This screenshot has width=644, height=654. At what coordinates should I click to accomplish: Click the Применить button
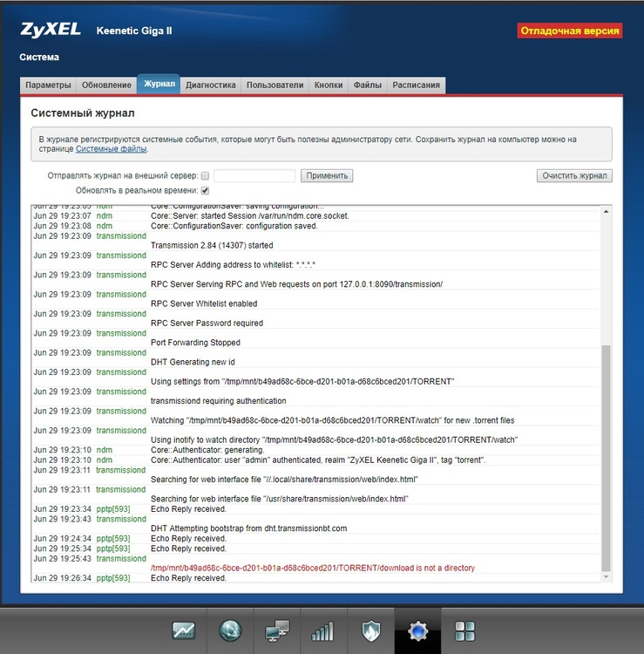[x=327, y=175]
